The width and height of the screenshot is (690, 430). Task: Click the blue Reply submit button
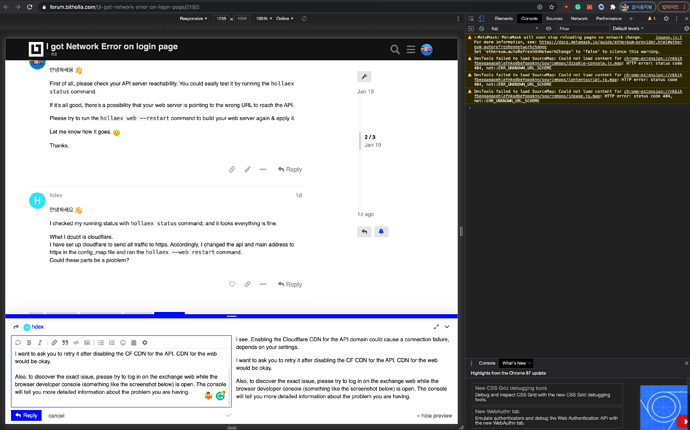pyautogui.click(x=26, y=415)
